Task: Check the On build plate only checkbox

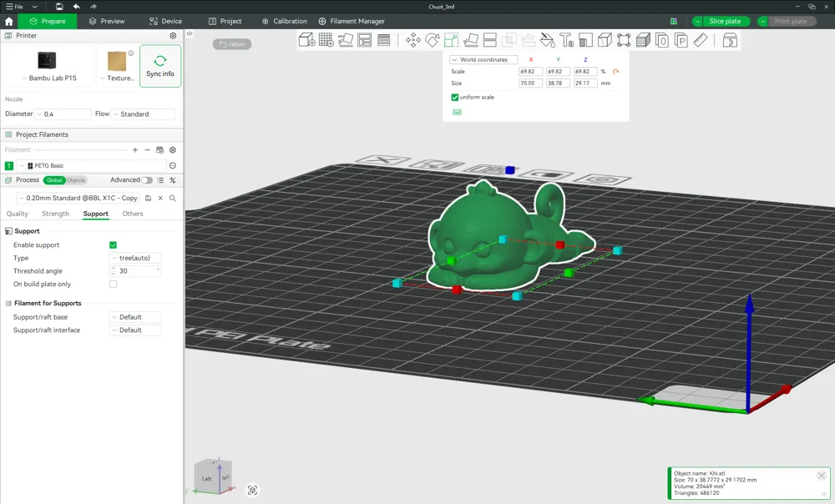Action: pyautogui.click(x=113, y=285)
